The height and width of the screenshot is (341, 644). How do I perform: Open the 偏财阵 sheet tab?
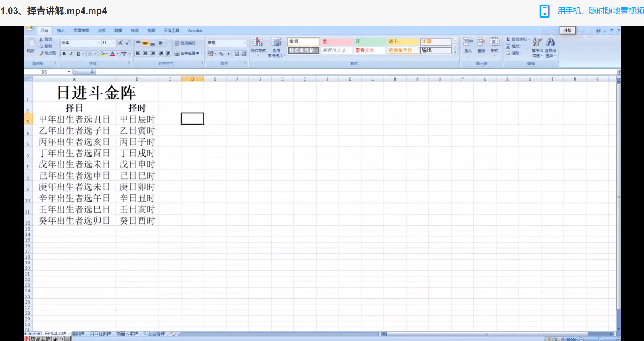78,334
